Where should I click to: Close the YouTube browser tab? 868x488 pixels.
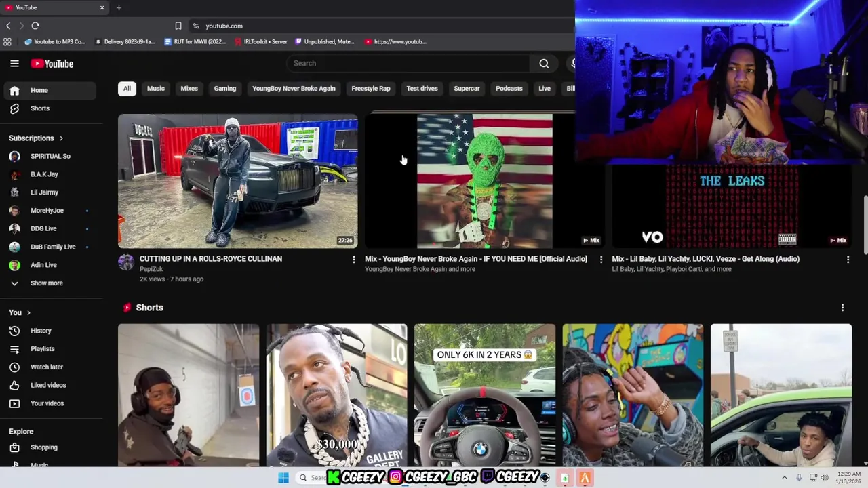102,7
